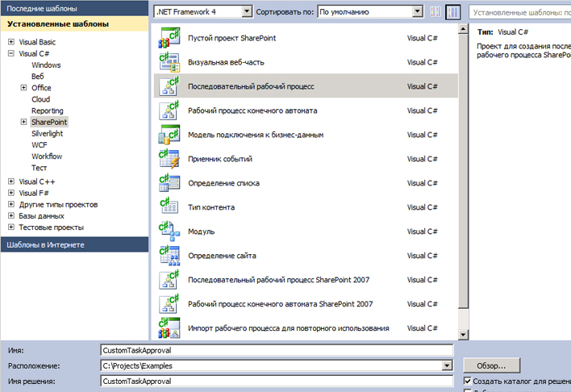Expand the Базы данных node

11,215
